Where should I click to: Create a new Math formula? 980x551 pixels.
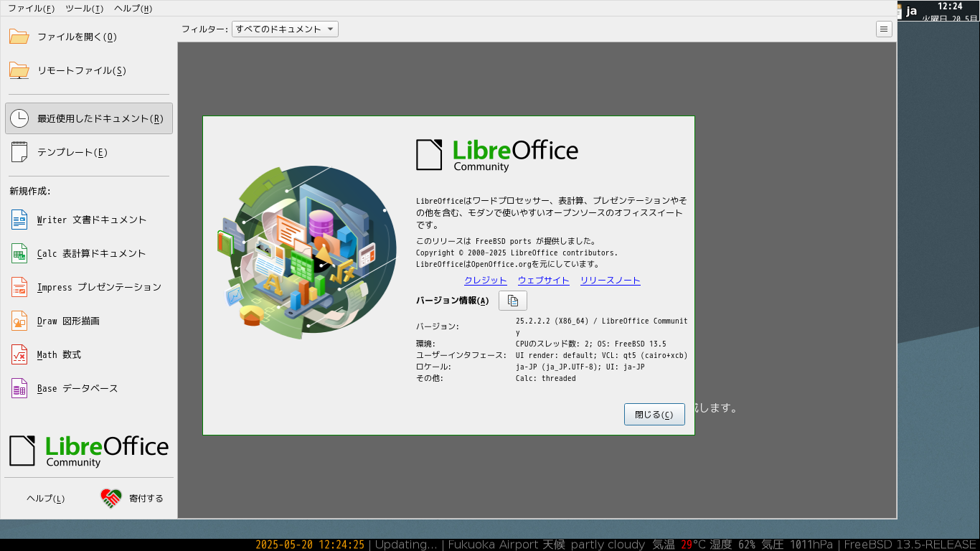tap(89, 354)
